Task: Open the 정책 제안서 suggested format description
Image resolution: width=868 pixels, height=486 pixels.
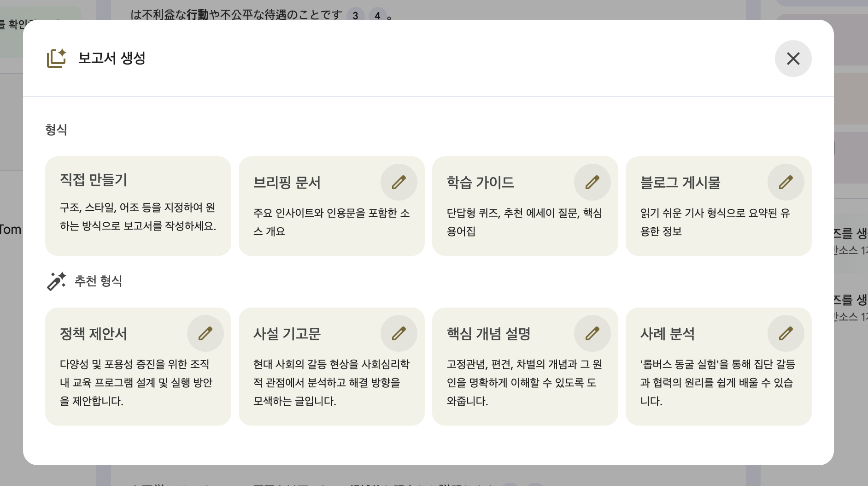Action: click(136, 382)
